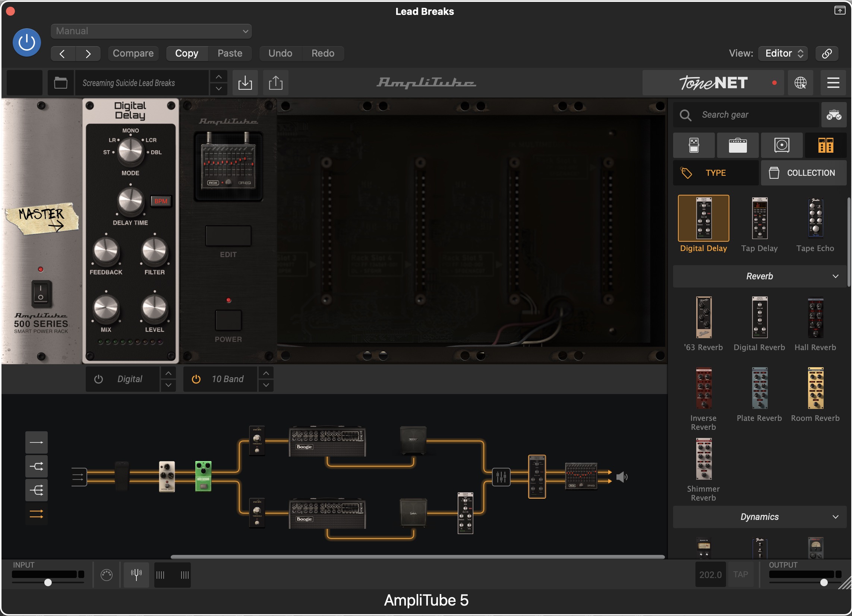Screen dimensions: 852x616
Task: Switch to the TYPE tab
Action: coord(715,173)
